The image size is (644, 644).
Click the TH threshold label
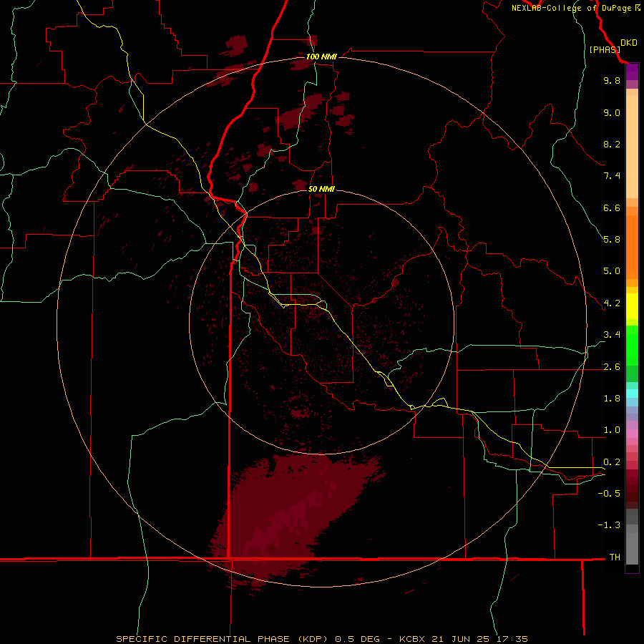pos(615,557)
